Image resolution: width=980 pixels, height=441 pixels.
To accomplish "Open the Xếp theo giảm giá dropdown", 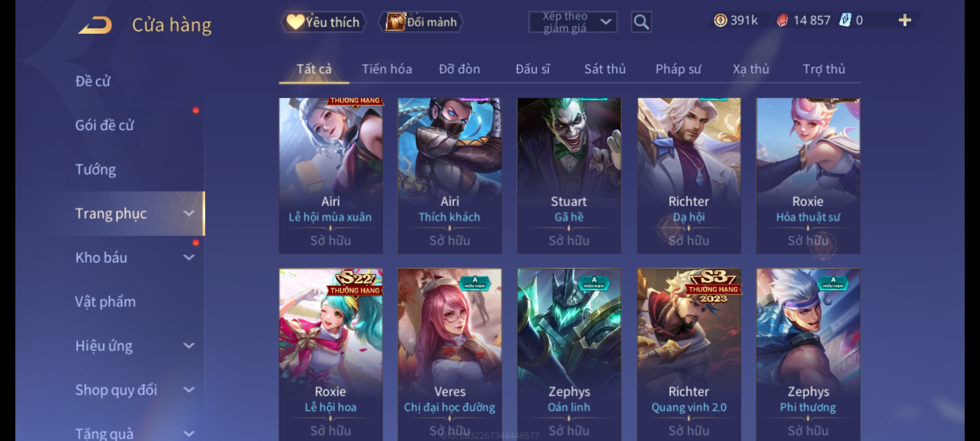I will coord(572,22).
